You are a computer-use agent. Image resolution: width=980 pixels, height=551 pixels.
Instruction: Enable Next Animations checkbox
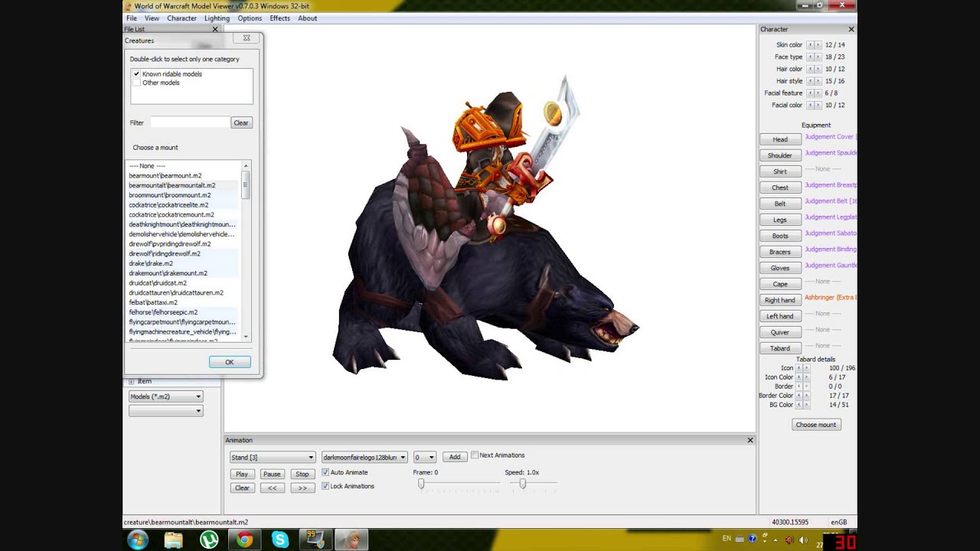[475, 455]
